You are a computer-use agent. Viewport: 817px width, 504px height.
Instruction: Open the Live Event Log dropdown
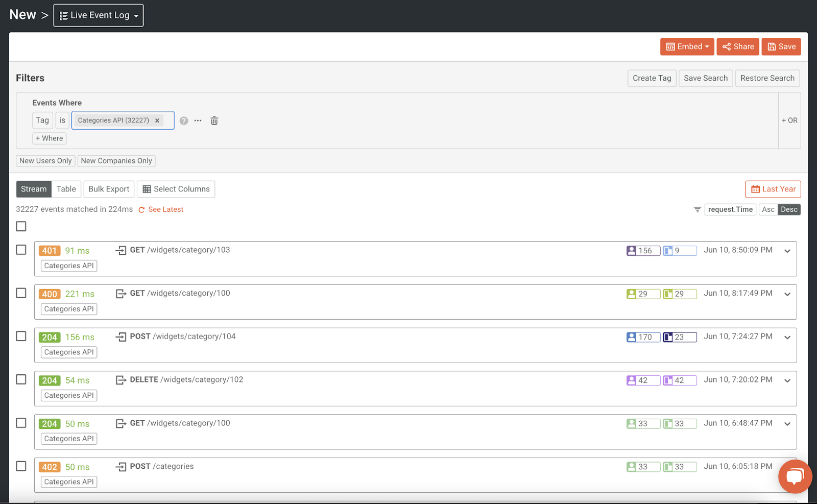(98, 15)
